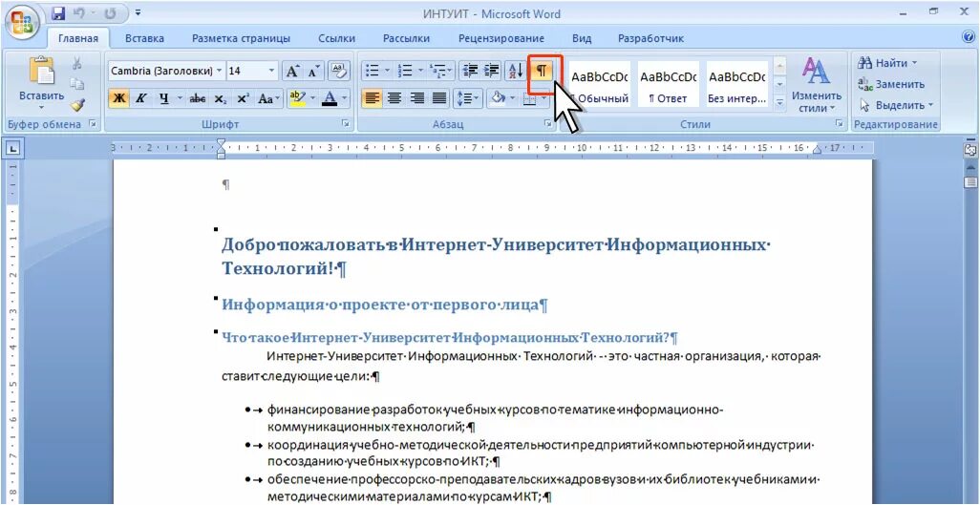
Task: Open the change case Aa dropdown
Action: (269, 98)
